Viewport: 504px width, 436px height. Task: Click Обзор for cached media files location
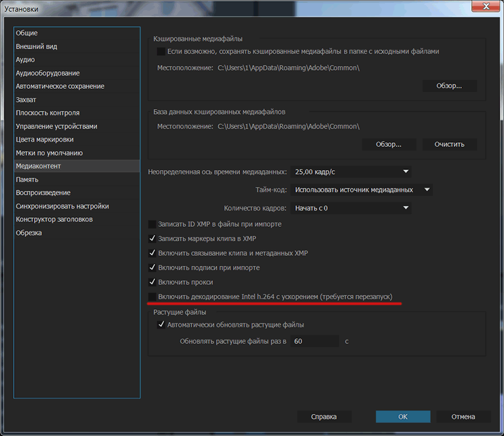(449, 86)
